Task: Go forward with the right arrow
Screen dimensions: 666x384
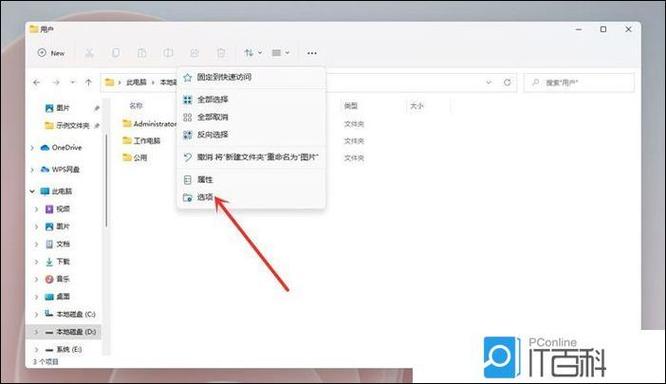Action: pyautogui.click(x=56, y=82)
